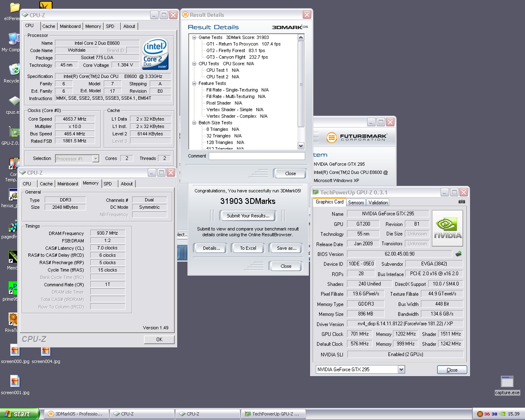Click the To Excel button
Viewport: 525px width, 420px height.
pyautogui.click(x=248, y=248)
